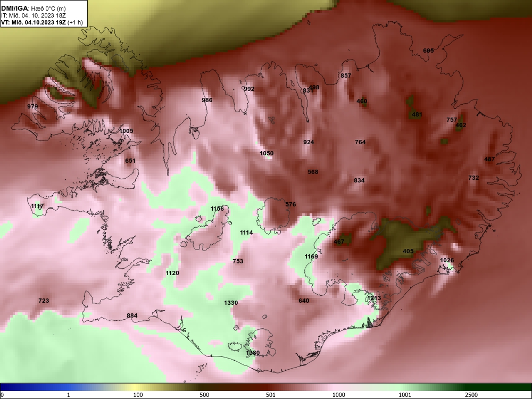This screenshot has width=532, height=399.
Task: Click the legend label 1000 on the color scale
Action: (339, 395)
